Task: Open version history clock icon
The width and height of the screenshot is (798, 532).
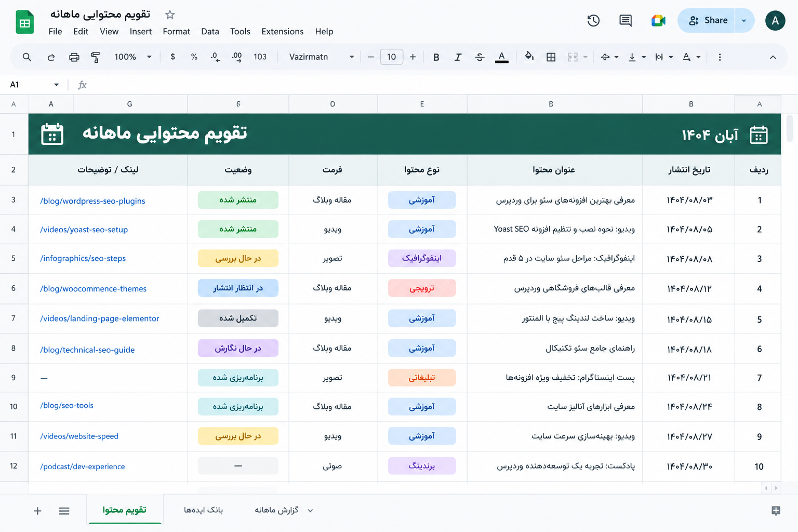Action: 593,21
